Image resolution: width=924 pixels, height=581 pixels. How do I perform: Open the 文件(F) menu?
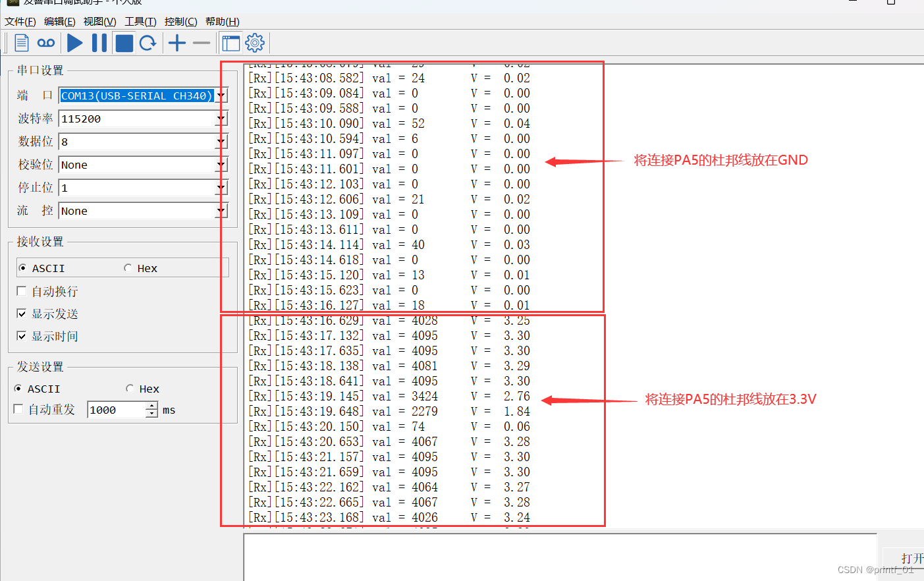20,22
